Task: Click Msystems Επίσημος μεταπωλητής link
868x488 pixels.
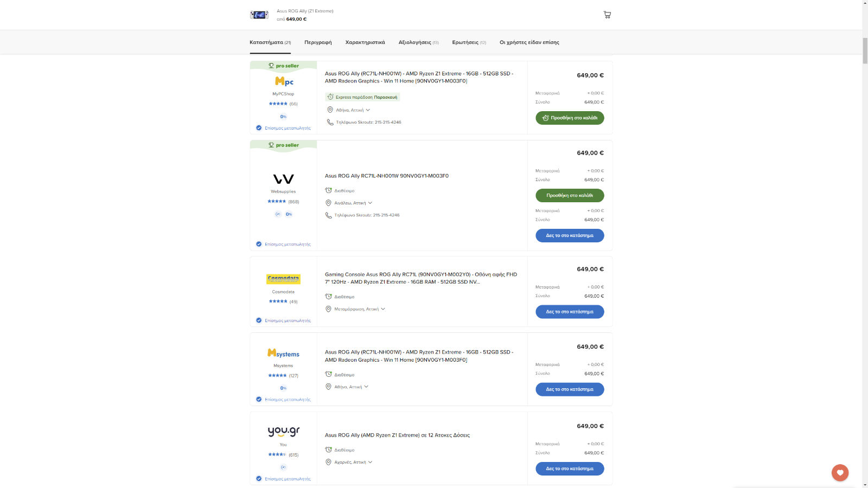Action: click(288, 400)
